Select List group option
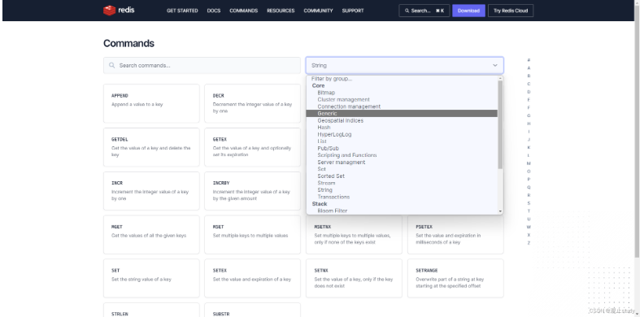644x317 pixels. tap(401, 141)
